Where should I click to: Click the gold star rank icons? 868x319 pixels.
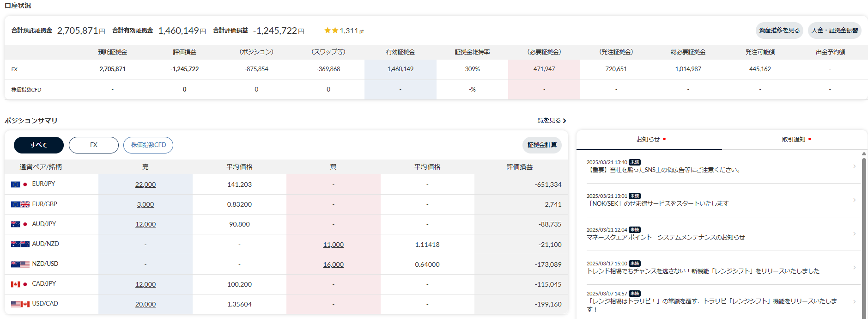point(331,31)
